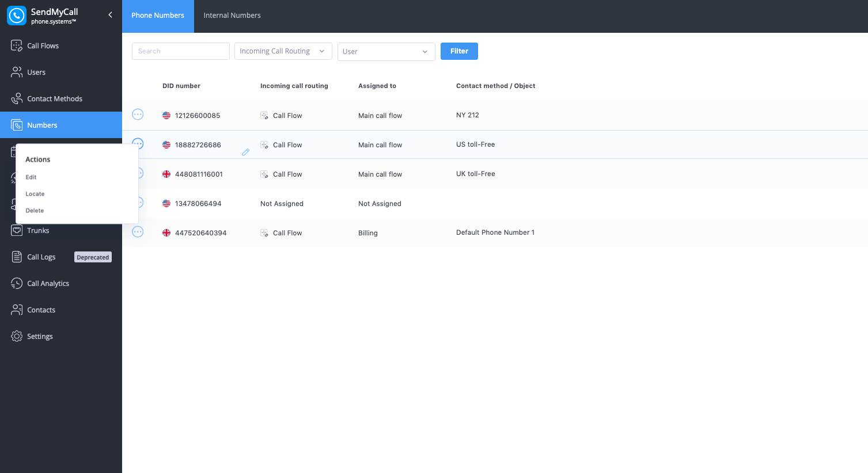Click the Assigned to column header
The width and height of the screenshot is (868, 473).
377,86
